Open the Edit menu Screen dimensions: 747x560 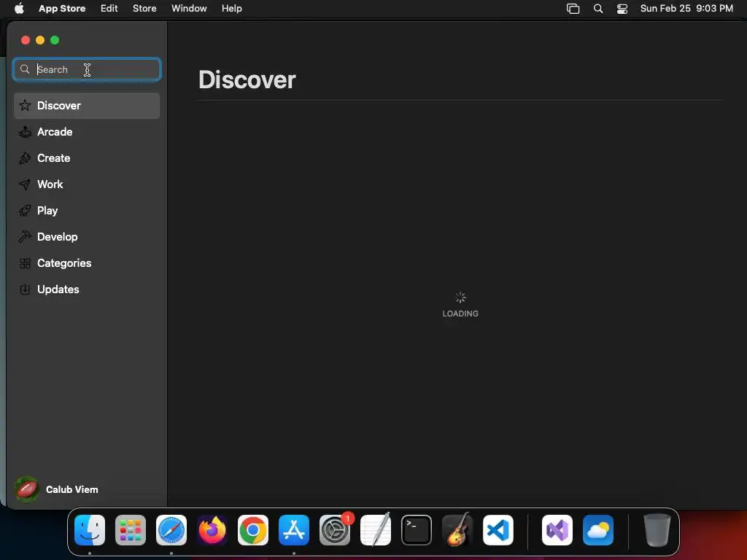point(109,8)
